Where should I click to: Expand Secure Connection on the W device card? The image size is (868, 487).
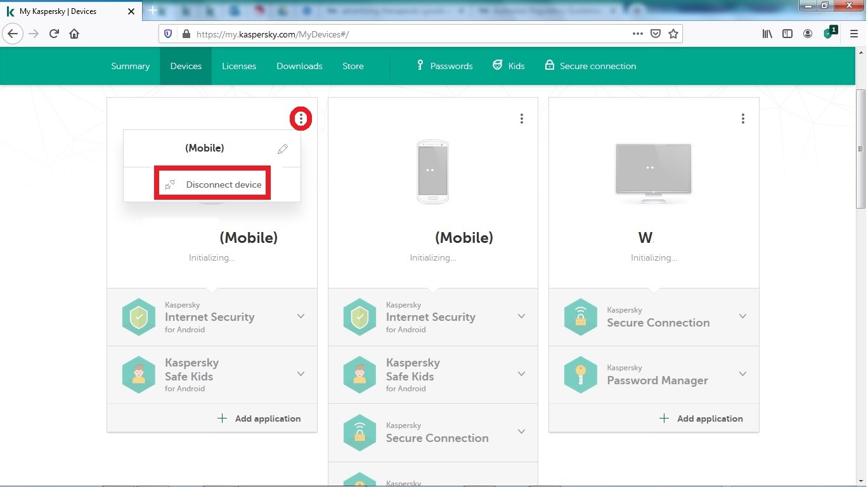tap(742, 316)
